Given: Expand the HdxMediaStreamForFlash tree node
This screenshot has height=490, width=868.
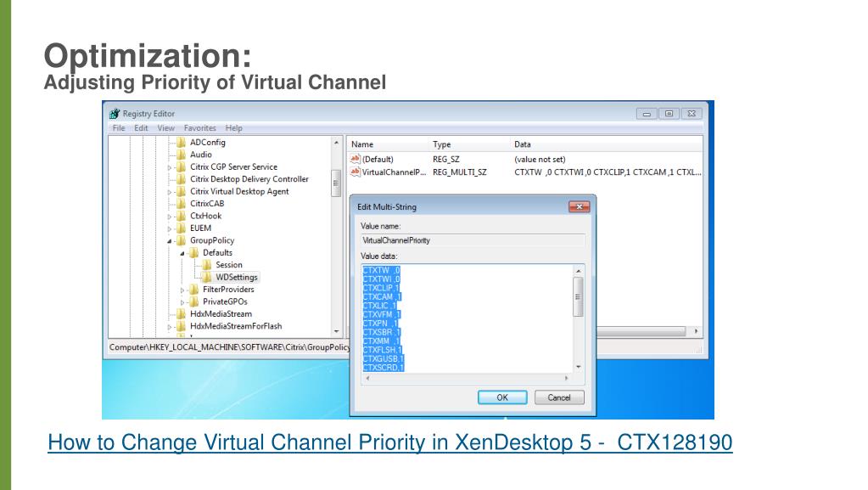Looking at the screenshot, I should pyautogui.click(x=170, y=327).
